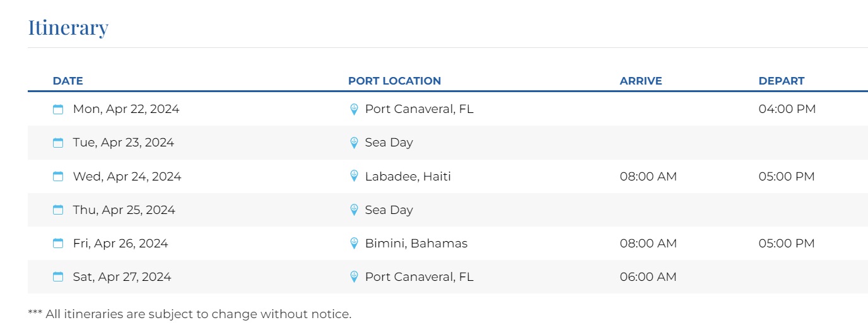The height and width of the screenshot is (332, 868).
Task: Click calendar icon beside Sat, Apr 27, 2024
Action: point(58,277)
